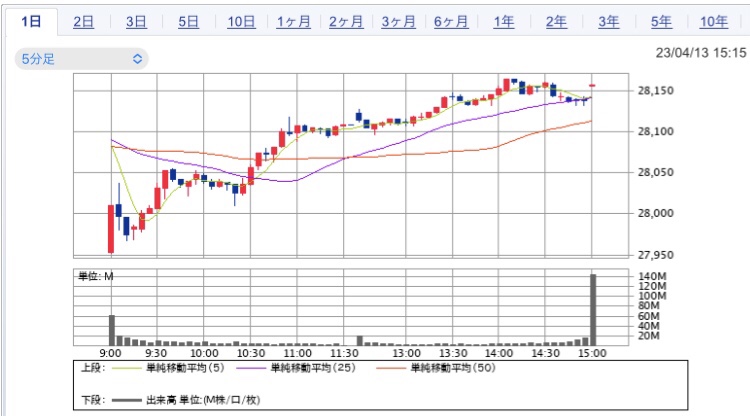The height and width of the screenshot is (416, 750).
Task: Click the 13:30 time axis label
Action: (453, 353)
